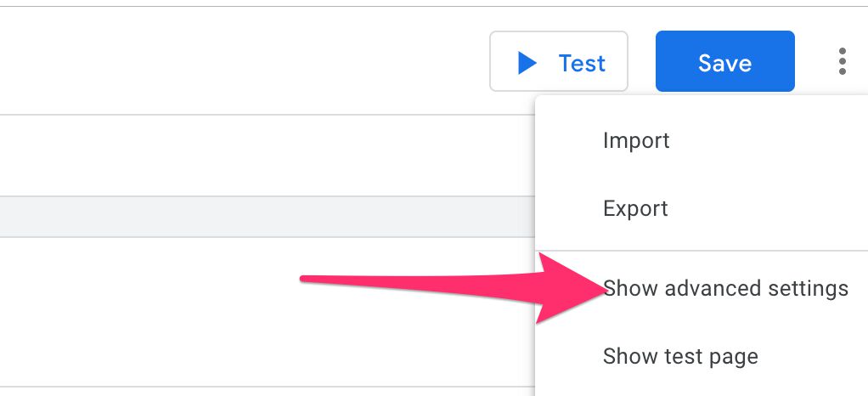Image resolution: width=868 pixels, height=396 pixels.
Task: Click the white row below the gray bar
Action: point(268,312)
